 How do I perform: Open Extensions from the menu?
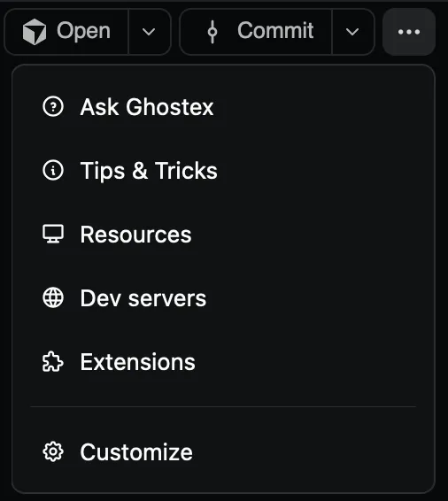coord(223,362)
